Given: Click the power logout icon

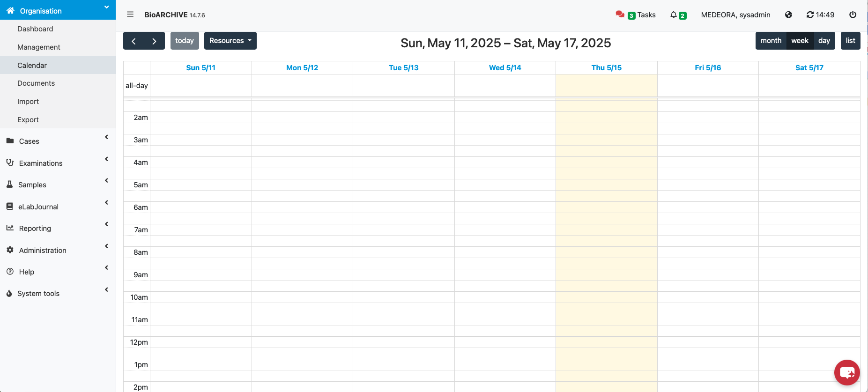Looking at the screenshot, I should [x=853, y=15].
